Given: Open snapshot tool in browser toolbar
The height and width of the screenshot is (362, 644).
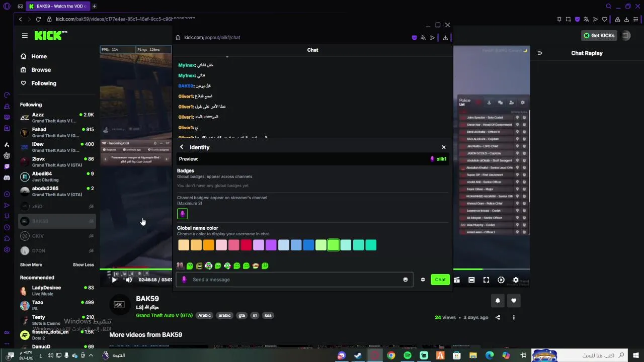Looking at the screenshot, I should point(568,19).
